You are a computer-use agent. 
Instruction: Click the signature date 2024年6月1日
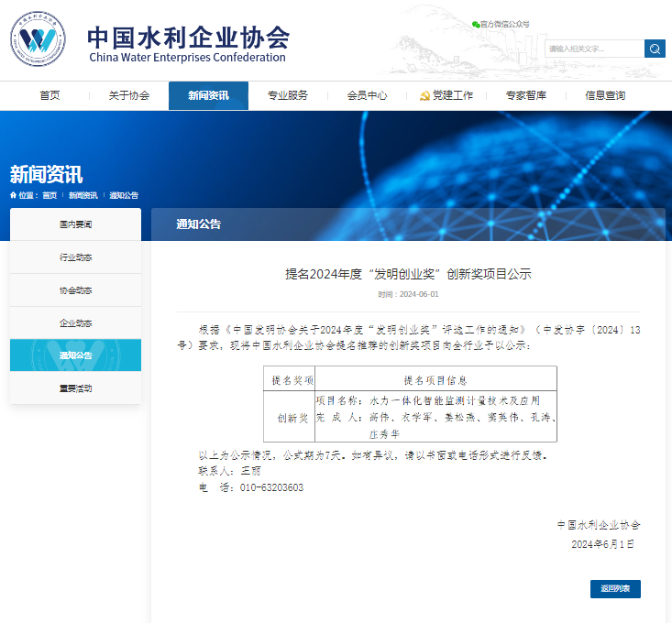[x=602, y=544]
